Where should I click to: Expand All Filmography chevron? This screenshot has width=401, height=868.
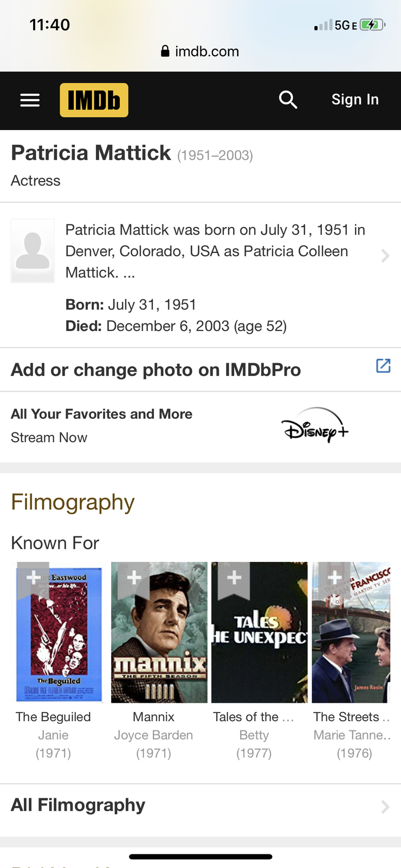click(385, 807)
